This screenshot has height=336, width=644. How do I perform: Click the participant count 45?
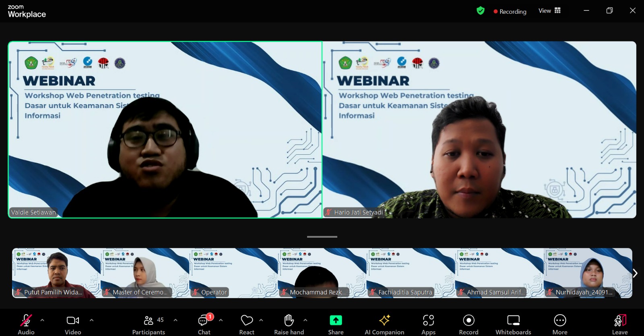click(x=160, y=320)
